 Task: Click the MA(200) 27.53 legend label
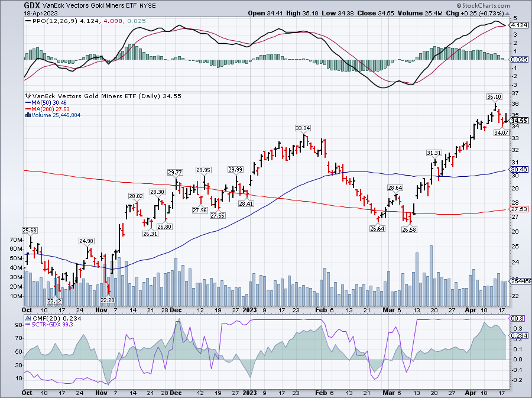(x=47, y=109)
